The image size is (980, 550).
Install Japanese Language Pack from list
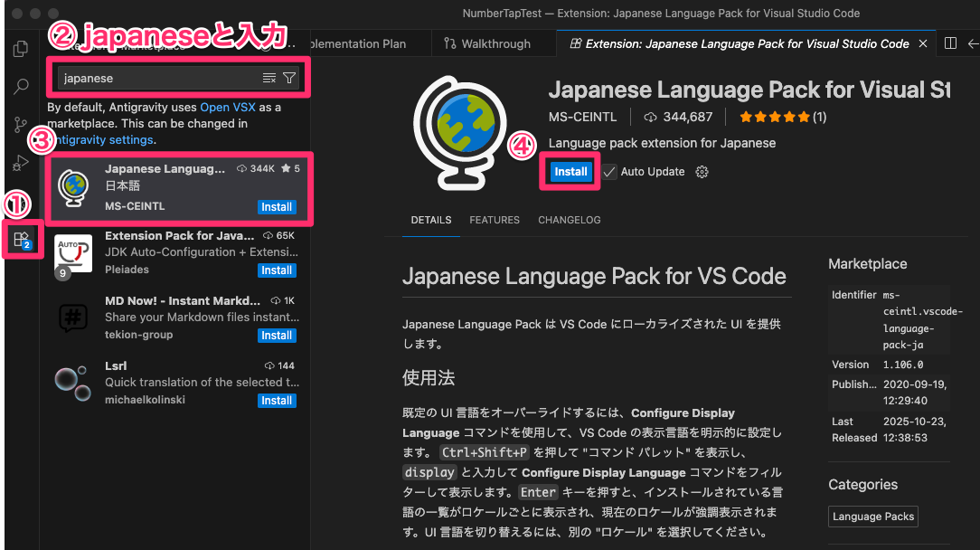277,206
